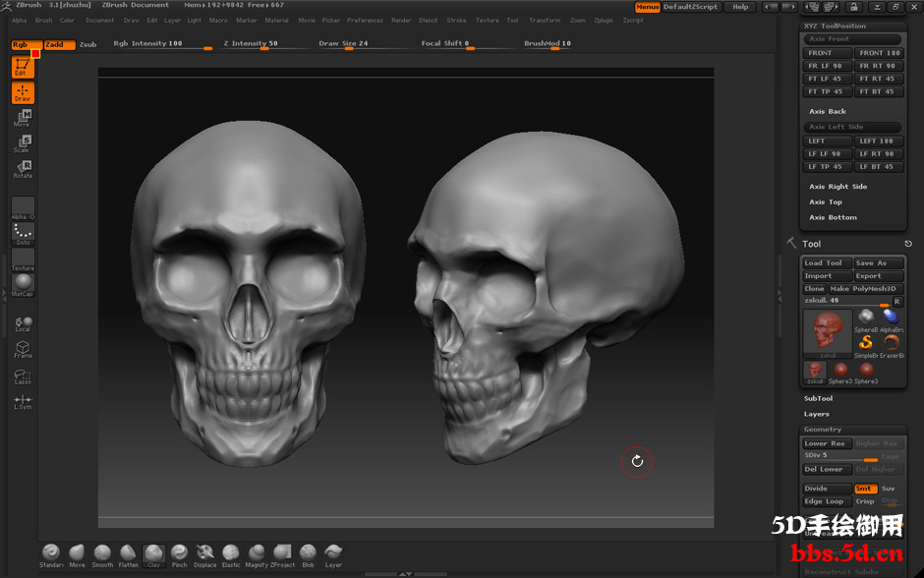Viewport: 924px width, 578px height.
Task: Activate Edit mode button
Action: (x=23, y=67)
